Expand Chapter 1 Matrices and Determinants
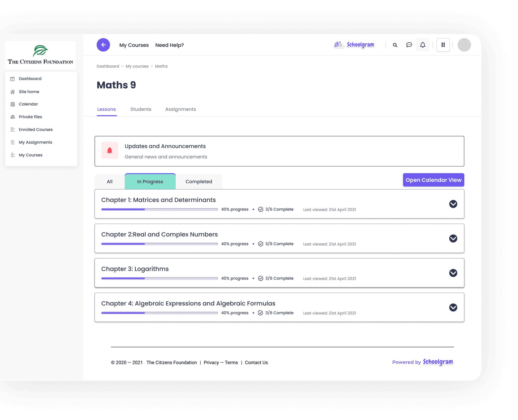Screen dimensions: 518x420 tap(453, 204)
